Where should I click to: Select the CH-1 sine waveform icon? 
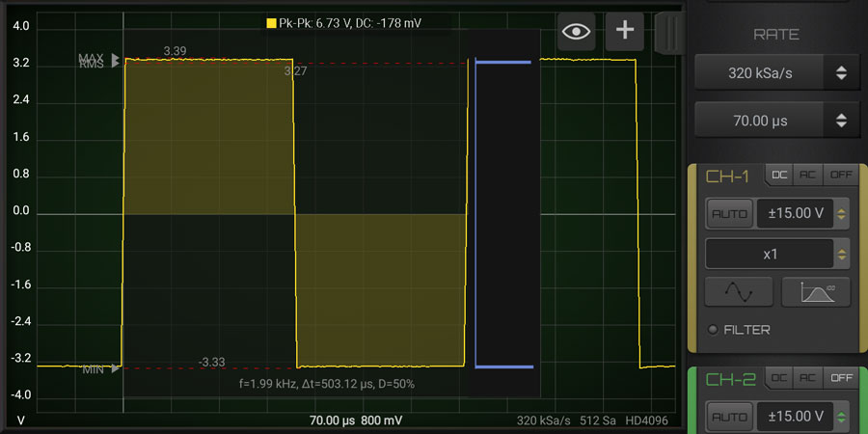[739, 291]
